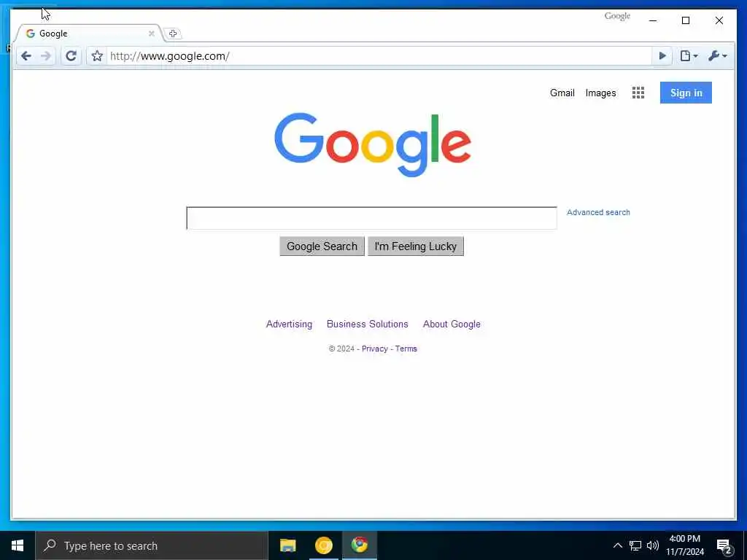
Task: Close the Google tab
Action: point(152,34)
